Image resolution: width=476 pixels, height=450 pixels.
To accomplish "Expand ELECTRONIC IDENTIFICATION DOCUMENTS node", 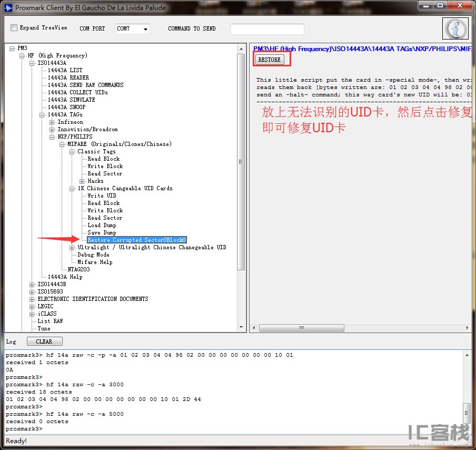I will [32, 299].
